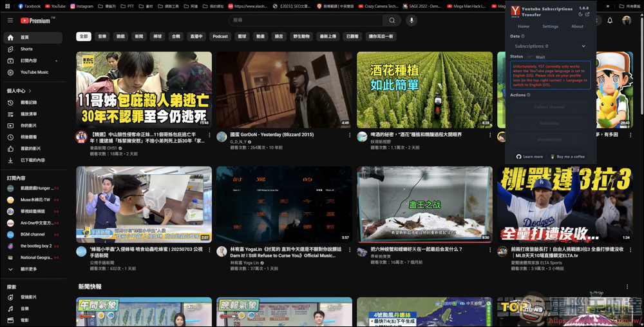
Task: Open YouTube Music in sidebar
Action: [x=33, y=72]
